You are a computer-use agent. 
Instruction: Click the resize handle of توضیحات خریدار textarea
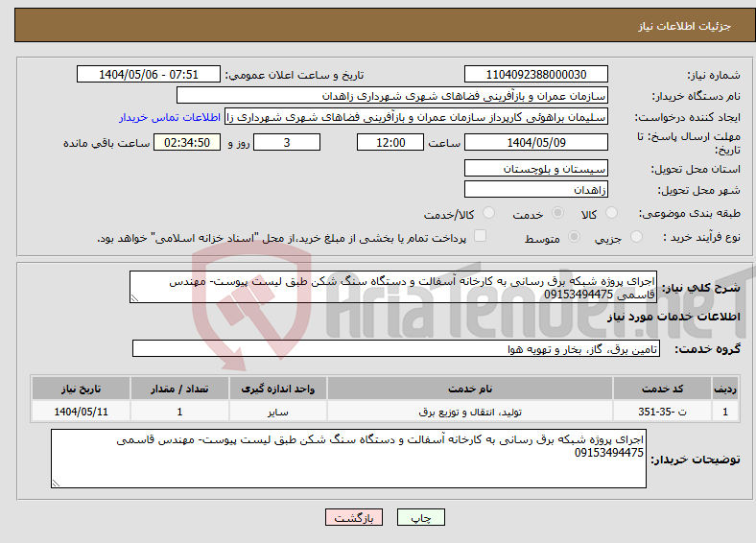coord(56,484)
